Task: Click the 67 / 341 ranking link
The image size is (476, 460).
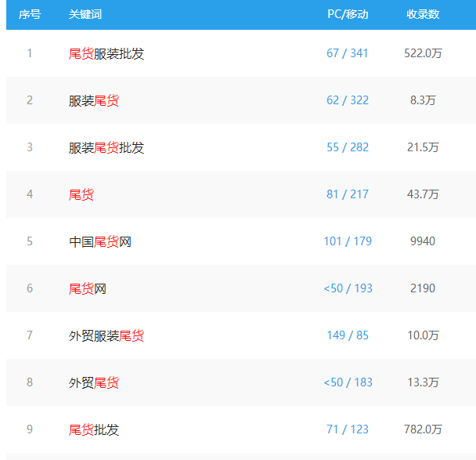Action: click(348, 53)
